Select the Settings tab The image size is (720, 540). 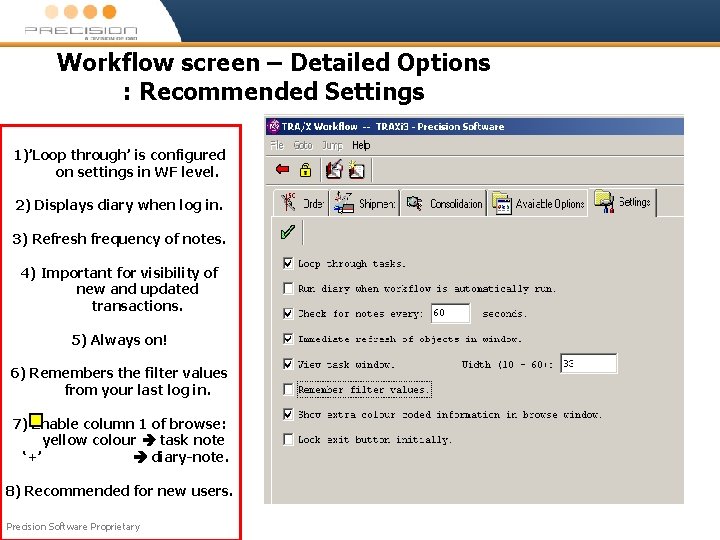624,202
